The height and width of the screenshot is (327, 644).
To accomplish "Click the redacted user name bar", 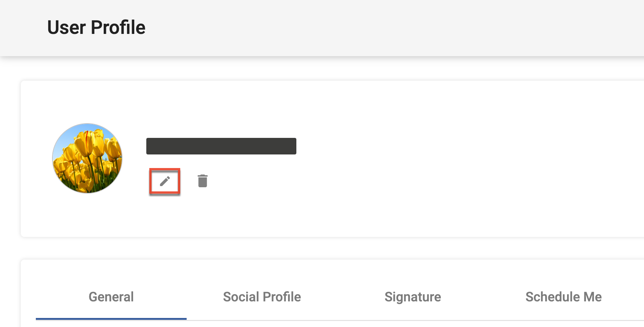I will tap(221, 146).
